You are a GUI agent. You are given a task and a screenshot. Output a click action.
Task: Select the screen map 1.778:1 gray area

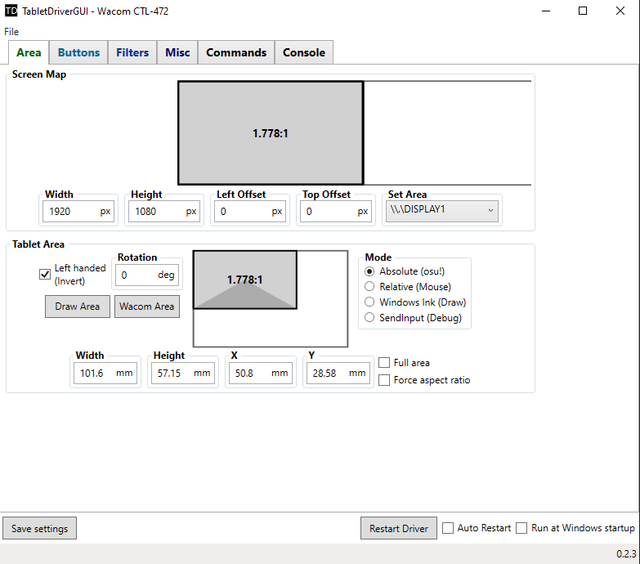[271, 133]
